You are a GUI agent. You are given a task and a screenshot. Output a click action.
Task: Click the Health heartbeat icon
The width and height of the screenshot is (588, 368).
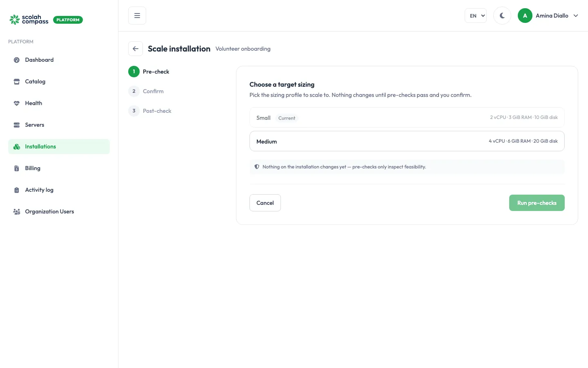pos(17,103)
